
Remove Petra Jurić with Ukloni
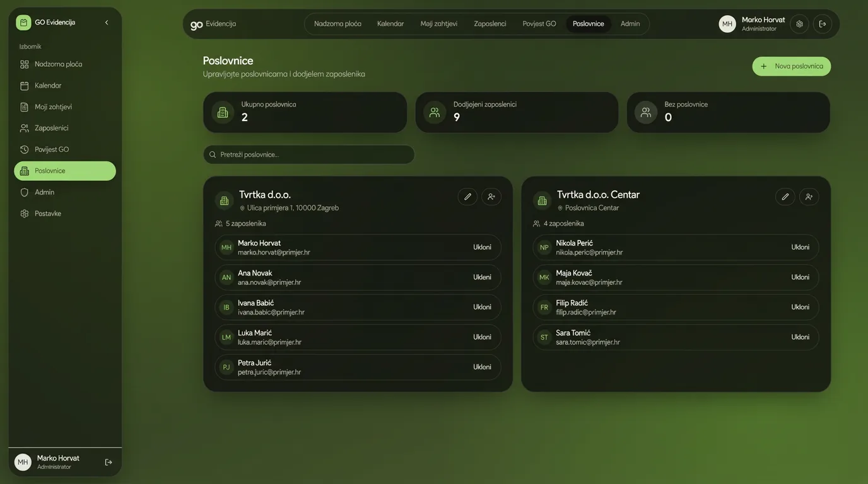(482, 367)
